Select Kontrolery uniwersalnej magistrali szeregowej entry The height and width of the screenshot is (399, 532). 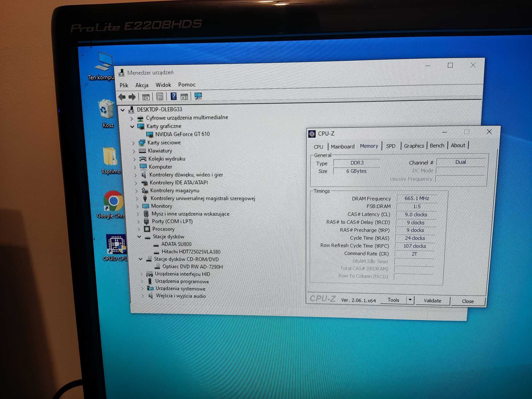pyautogui.click(x=203, y=198)
